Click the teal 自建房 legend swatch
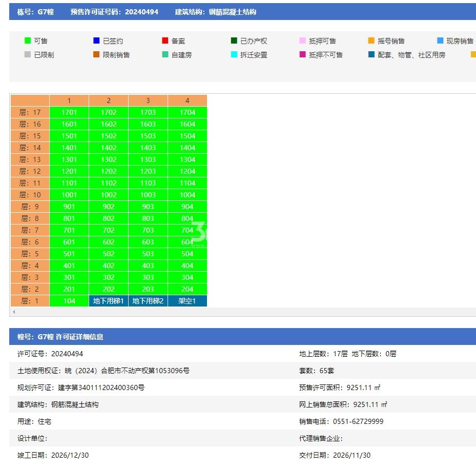 click(x=165, y=54)
